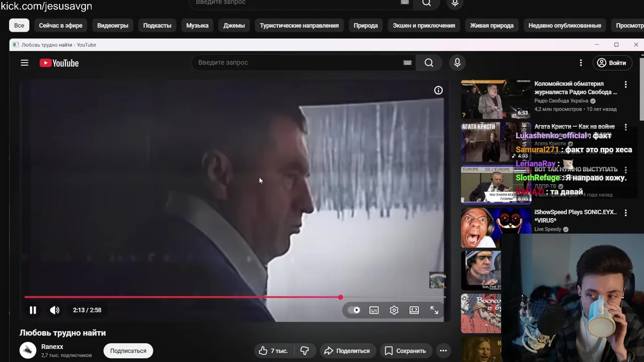Open Ranexx channel avatar

28,350
